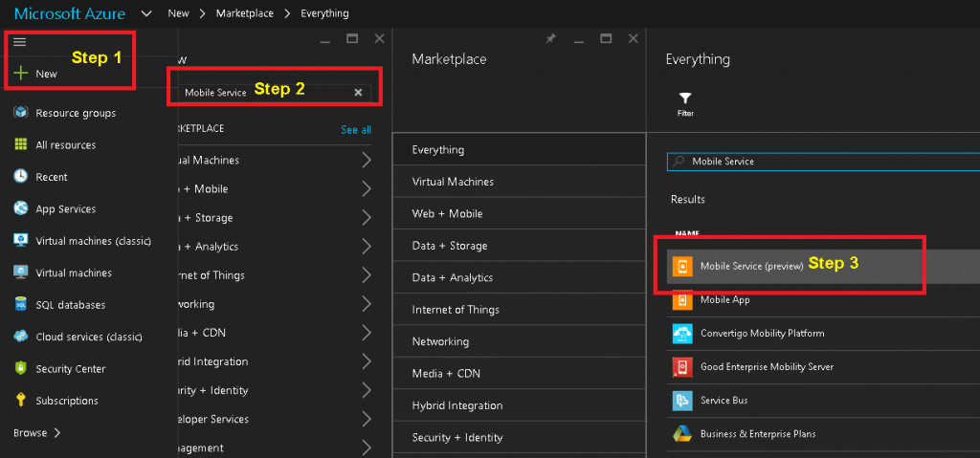
Task: Click the Mobile Service search field in New blade
Action: (275, 93)
